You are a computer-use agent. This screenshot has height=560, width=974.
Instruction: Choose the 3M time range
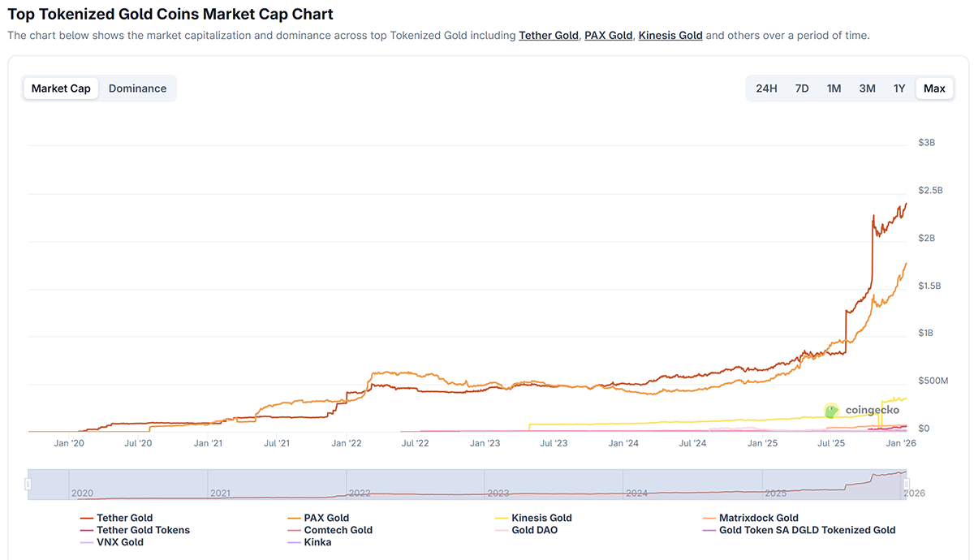[x=867, y=88]
